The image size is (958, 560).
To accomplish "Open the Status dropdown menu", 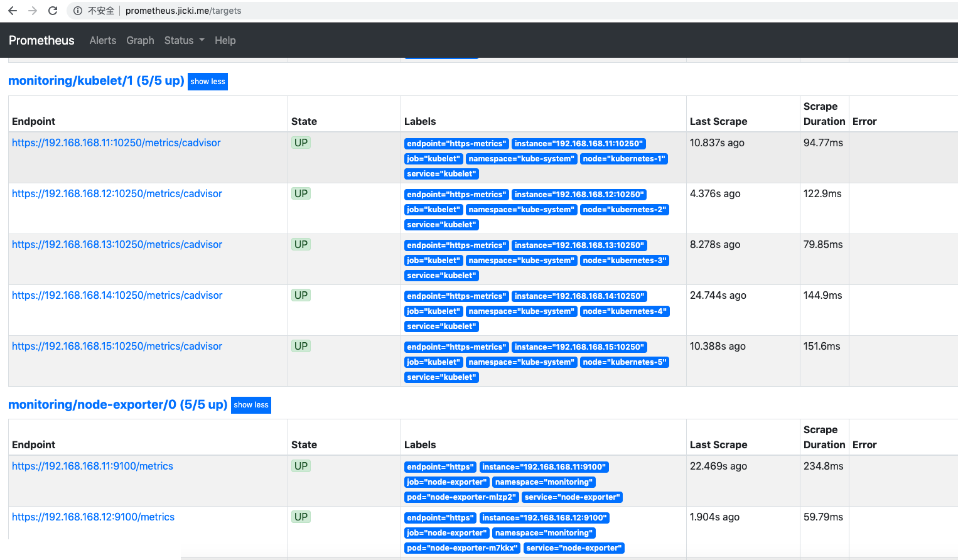I will tap(184, 40).
